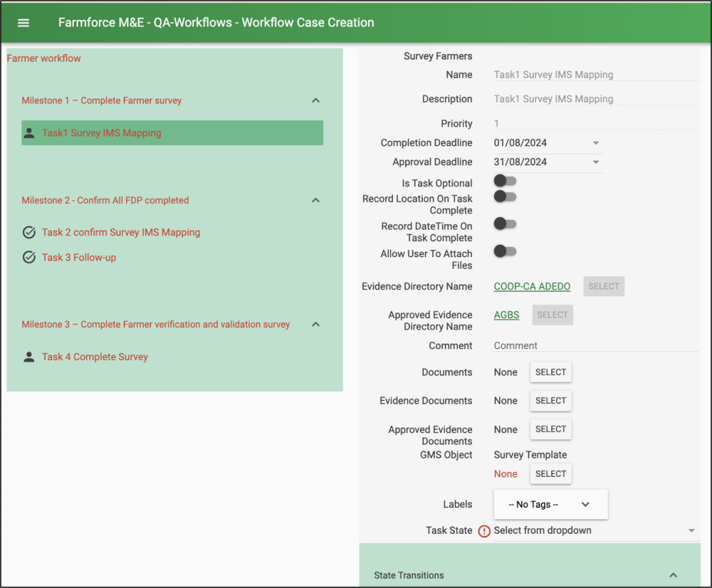Click person icon beside Task 4 Complete Survey
This screenshot has width=712, height=588.
[x=29, y=357]
